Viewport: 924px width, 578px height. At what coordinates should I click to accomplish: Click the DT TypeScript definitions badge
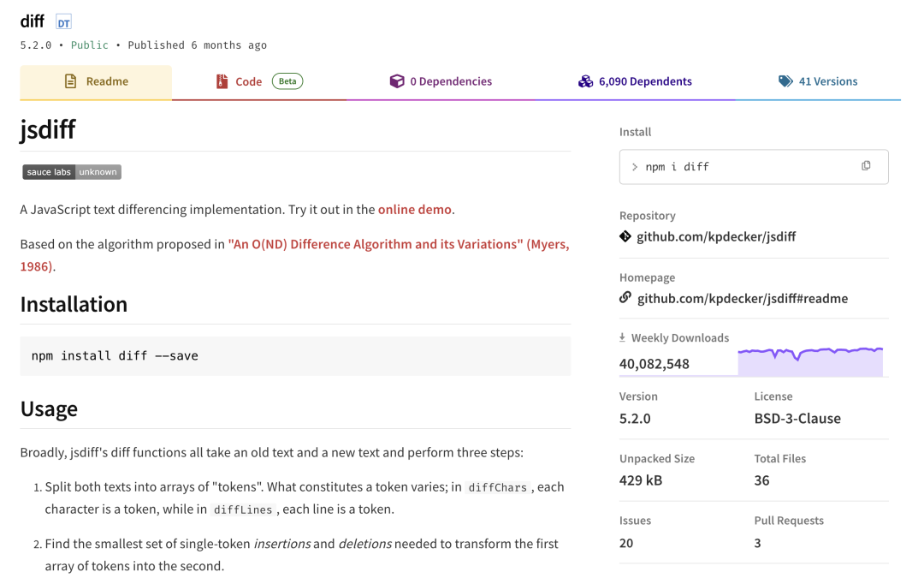[63, 22]
